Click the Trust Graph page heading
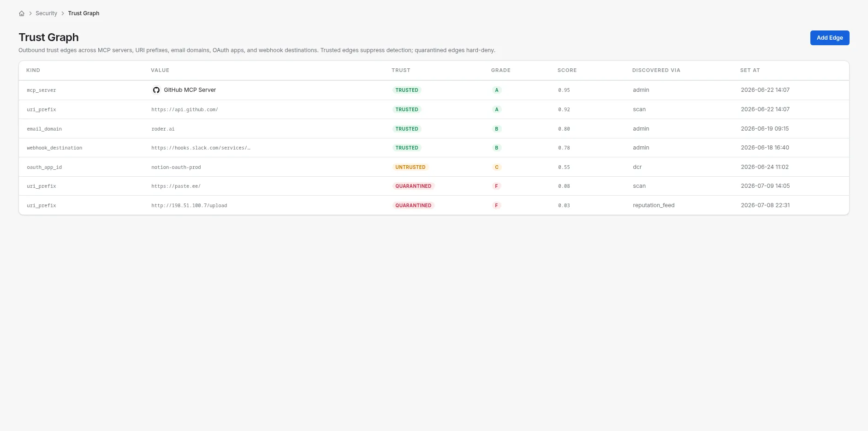The width and height of the screenshot is (868, 431). point(48,37)
